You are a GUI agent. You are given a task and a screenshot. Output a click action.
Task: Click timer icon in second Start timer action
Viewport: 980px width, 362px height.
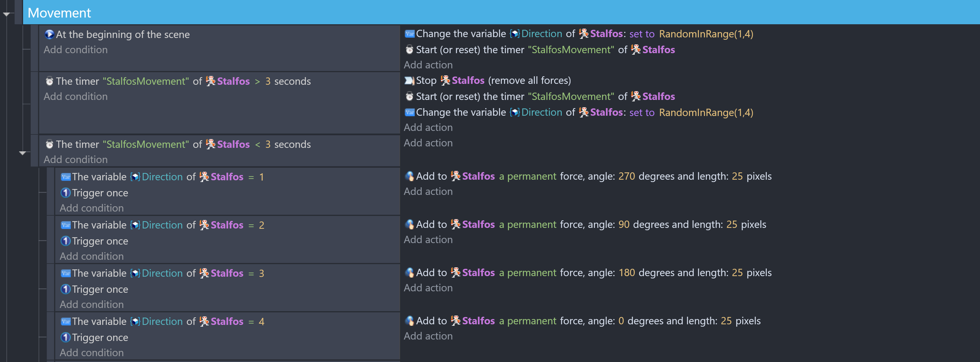[x=409, y=96]
